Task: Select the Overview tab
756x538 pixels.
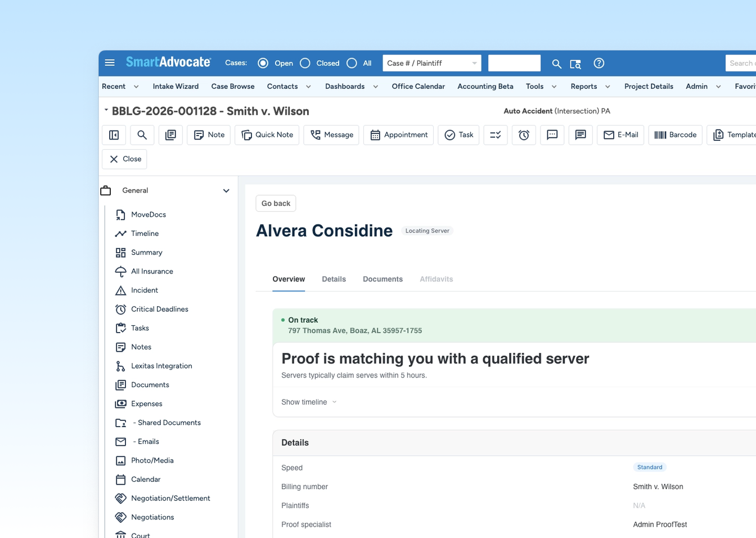Action: coord(289,279)
